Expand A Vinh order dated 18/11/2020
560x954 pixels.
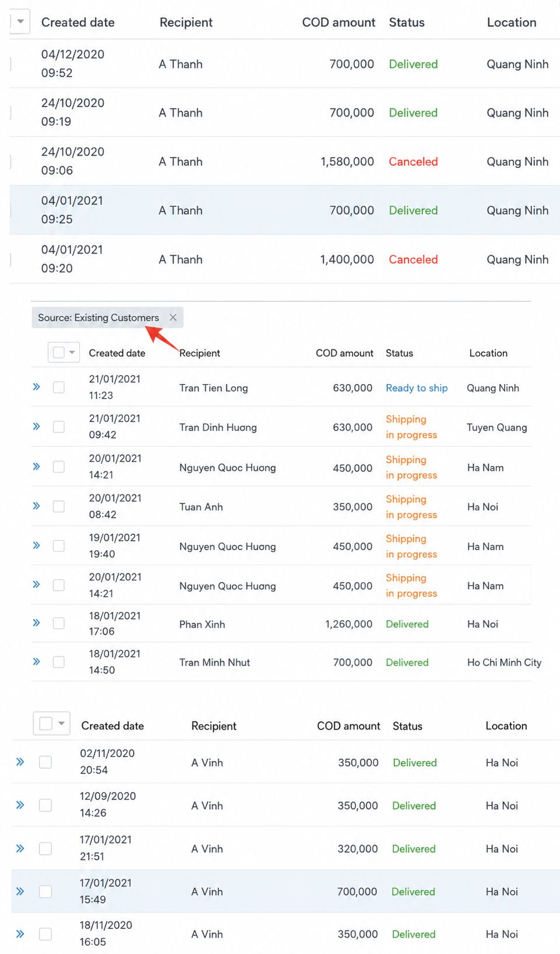(x=20, y=934)
